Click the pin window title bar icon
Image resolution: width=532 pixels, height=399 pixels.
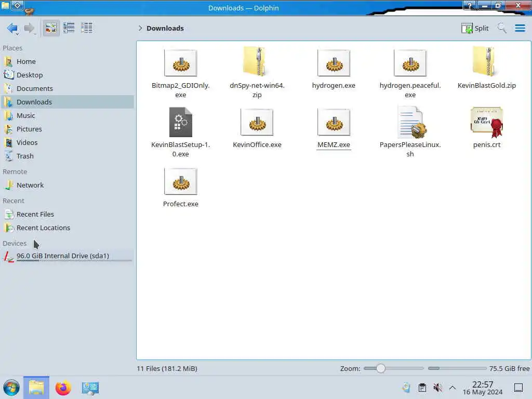(x=18, y=5)
